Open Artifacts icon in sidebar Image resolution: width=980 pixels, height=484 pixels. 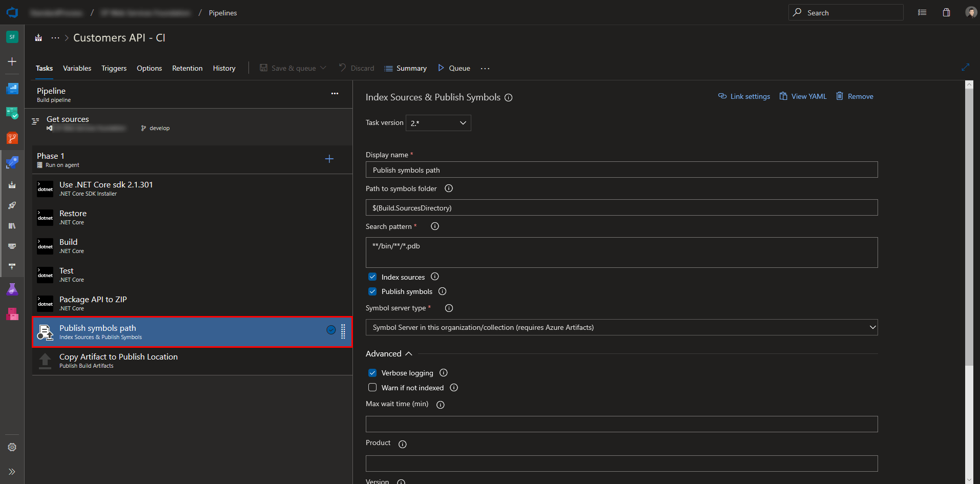12,314
